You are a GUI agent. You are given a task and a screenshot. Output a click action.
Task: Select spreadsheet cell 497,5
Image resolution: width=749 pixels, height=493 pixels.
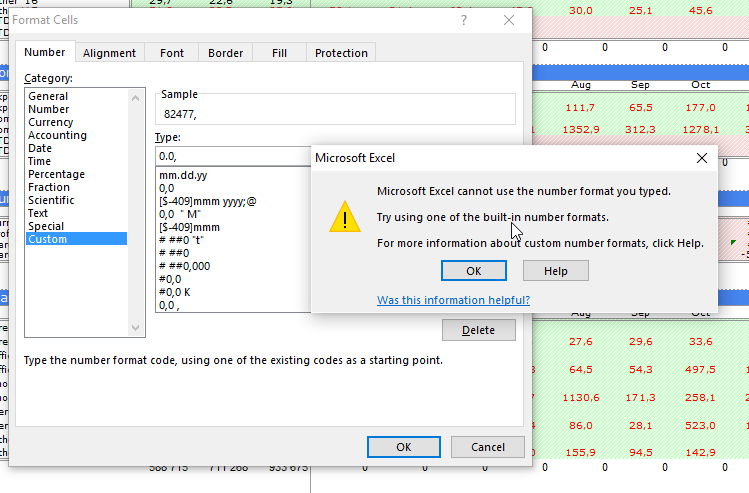click(700, 370)
